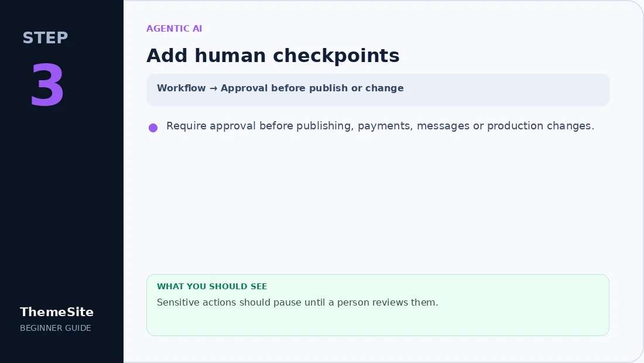Click the 'WHAT YOU SHOULD SEE' label

(212, 287)
